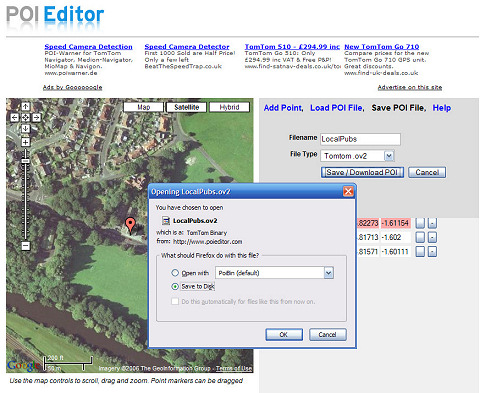The width and height of the screenshot is (485, 393).
Task: Switch map to Hybrid view
Action: (229, 107)
